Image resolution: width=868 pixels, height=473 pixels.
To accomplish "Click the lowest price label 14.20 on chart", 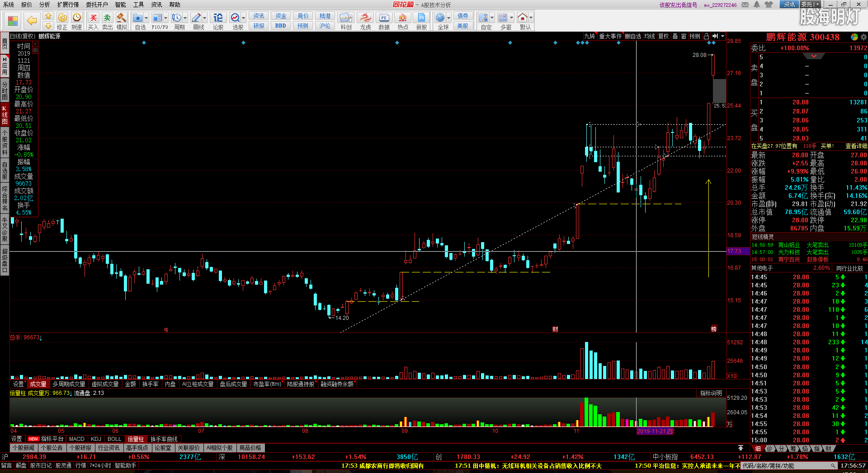I will 342,318.
